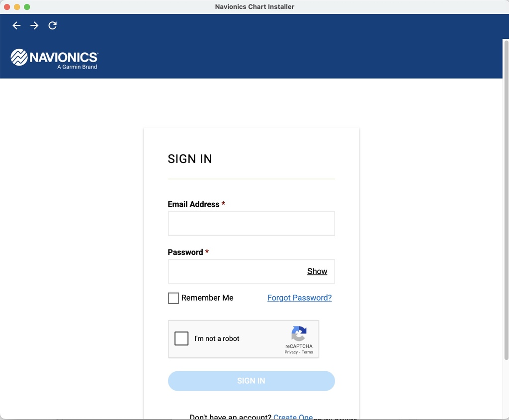
Task: Click the Password label text
Action: (x=185, y=252)
